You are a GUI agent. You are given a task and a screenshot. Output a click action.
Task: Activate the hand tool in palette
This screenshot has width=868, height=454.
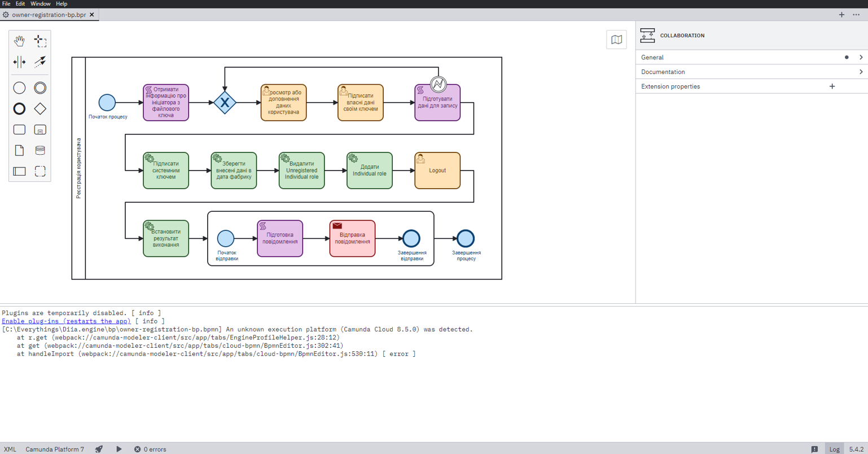[x=19, y=41]
